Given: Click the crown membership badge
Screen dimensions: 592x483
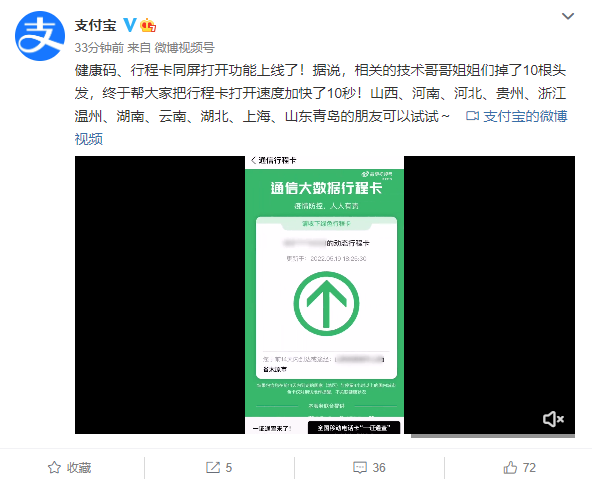Looking at the screenshot, I should pos(148,25).
